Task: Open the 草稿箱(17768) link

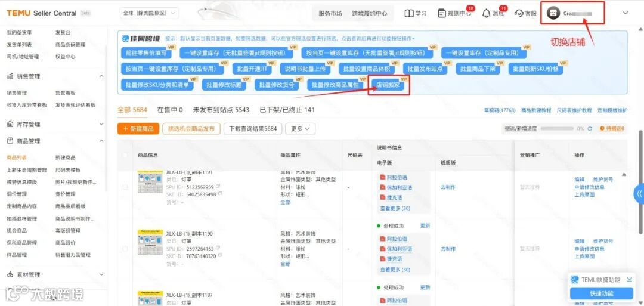Action: 500,110
